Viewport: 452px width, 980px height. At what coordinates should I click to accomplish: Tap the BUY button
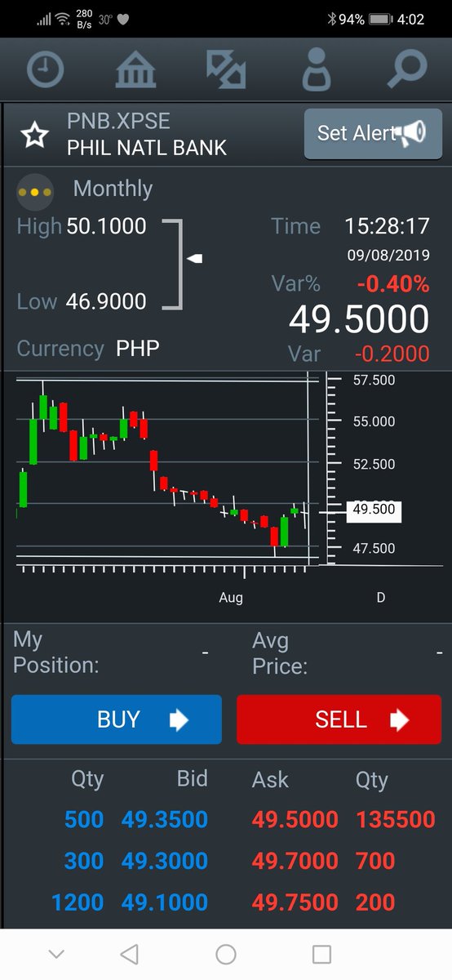point(117,719)
